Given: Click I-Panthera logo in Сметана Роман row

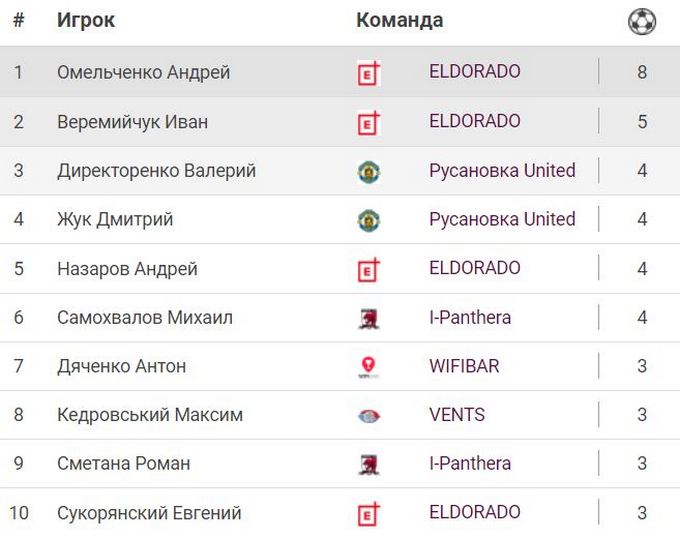Looking at the screenshot, I should tap(369, 464).
